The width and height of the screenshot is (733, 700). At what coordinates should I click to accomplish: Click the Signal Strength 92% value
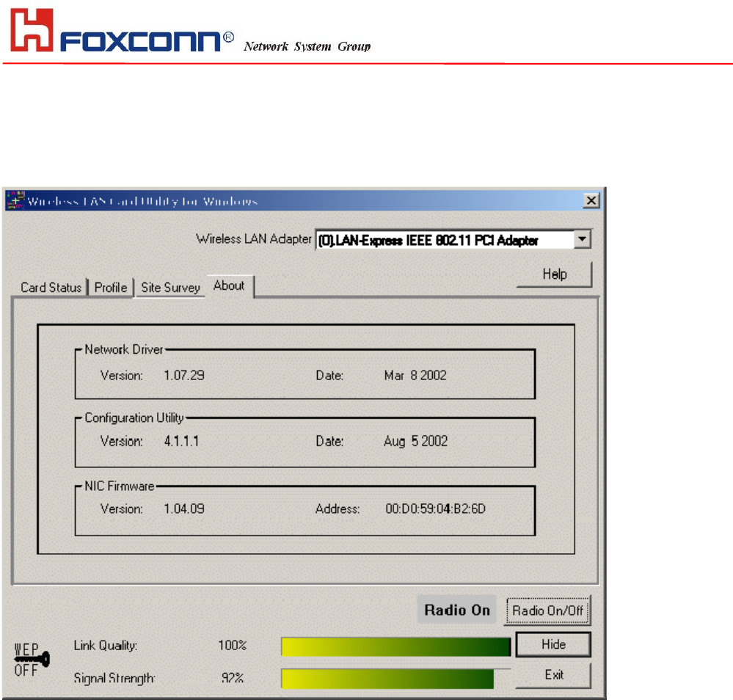[233, 677]
